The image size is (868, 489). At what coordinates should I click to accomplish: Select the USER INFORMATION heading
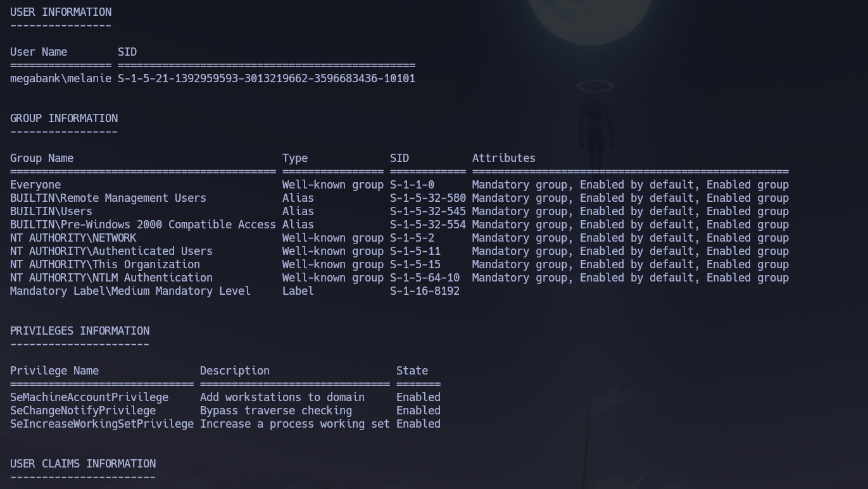(60, 11)
